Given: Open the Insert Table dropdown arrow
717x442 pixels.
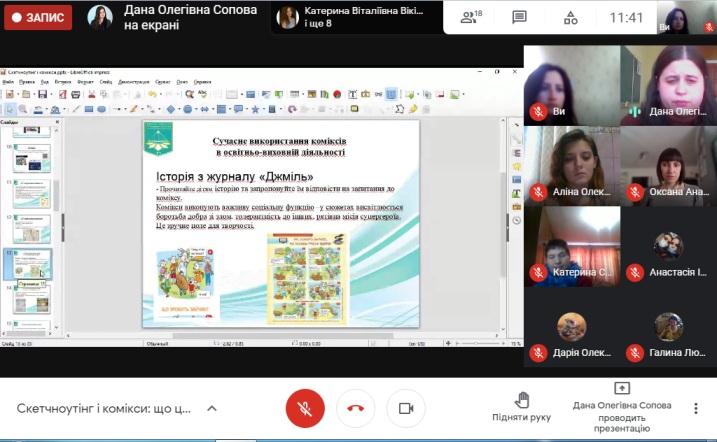Looking at the screenshot, I should tap(303, 94).
